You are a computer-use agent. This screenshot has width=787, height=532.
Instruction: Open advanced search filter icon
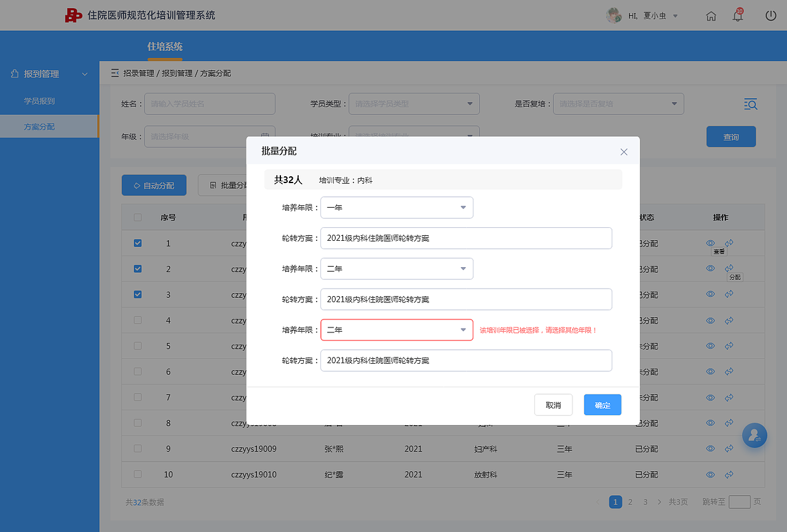750,104
